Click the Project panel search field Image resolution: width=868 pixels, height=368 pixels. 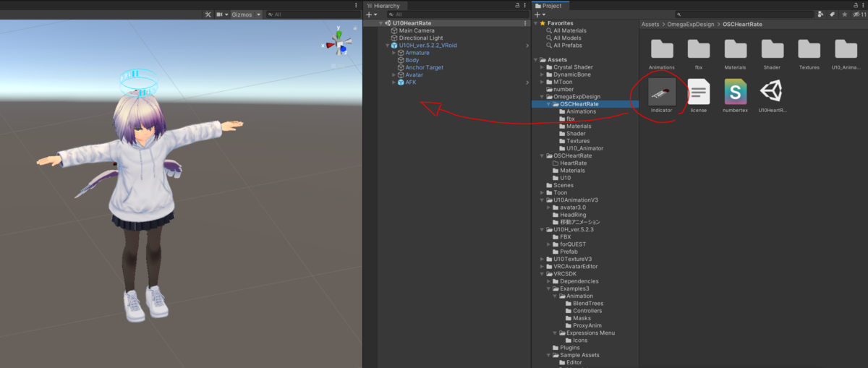pos(743,14)
